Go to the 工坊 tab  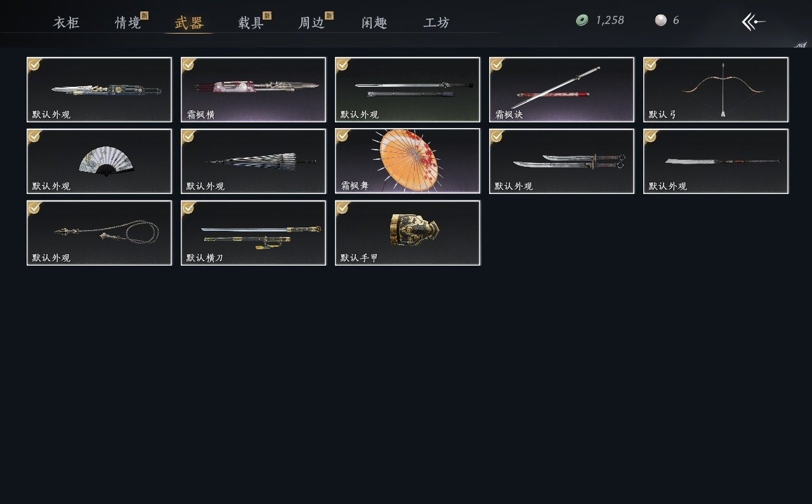pos(436,23)
